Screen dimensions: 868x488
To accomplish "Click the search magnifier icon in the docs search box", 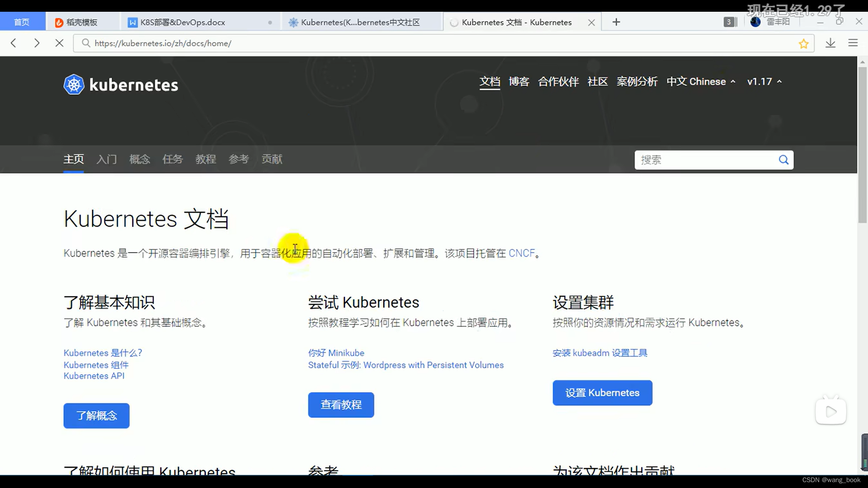I will click(x=783, y=160).
